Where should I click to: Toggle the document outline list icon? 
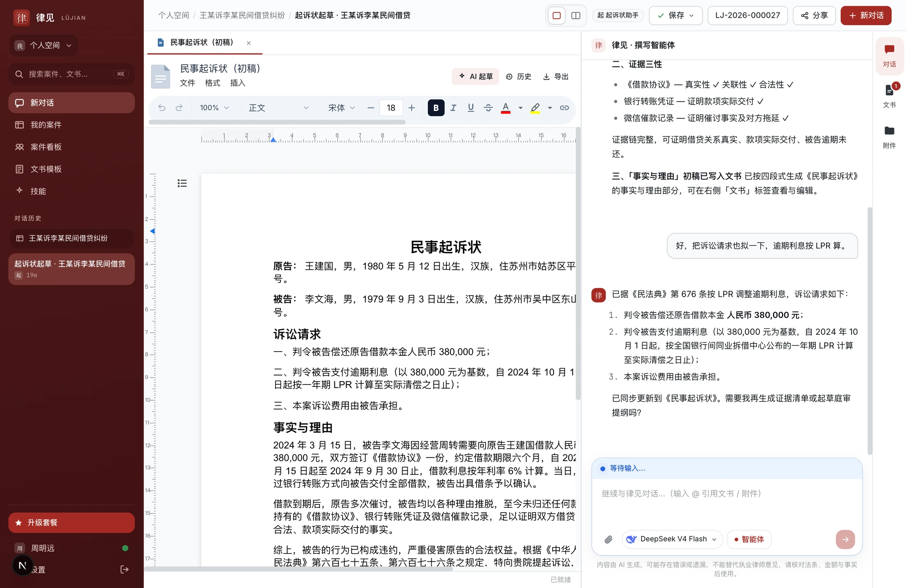click(182, 183)
